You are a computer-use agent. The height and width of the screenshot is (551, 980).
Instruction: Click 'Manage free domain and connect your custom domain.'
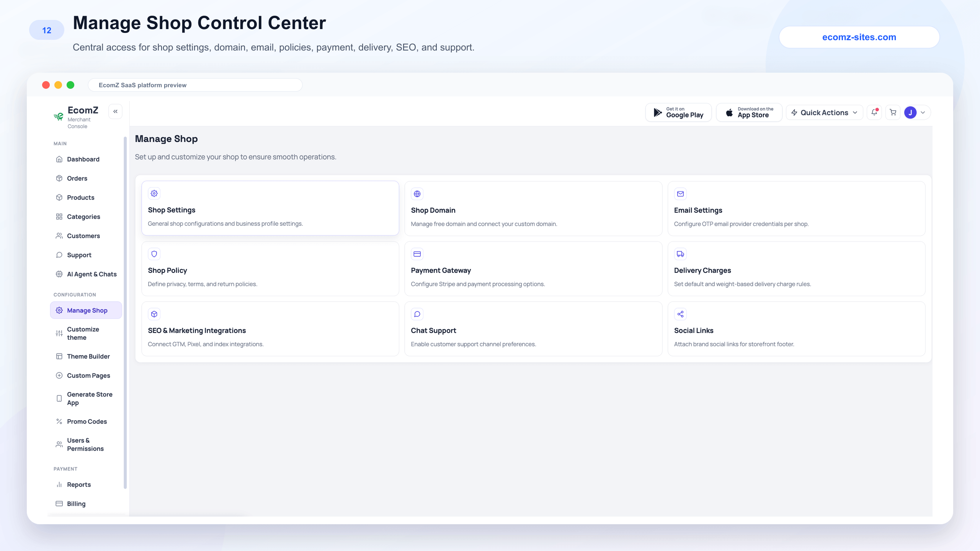click(484, 224)
